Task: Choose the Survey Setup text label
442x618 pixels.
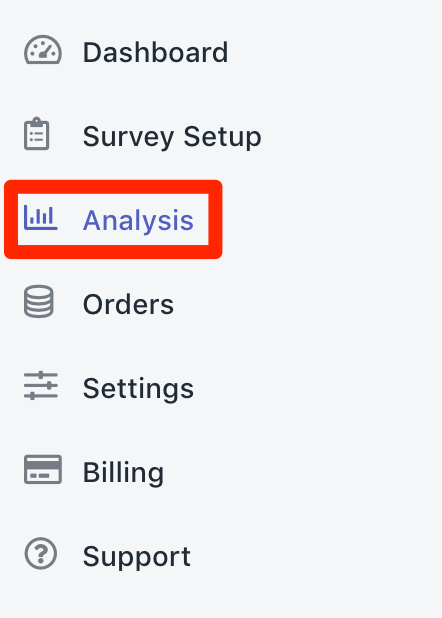Action: click(x=172, y=137)
